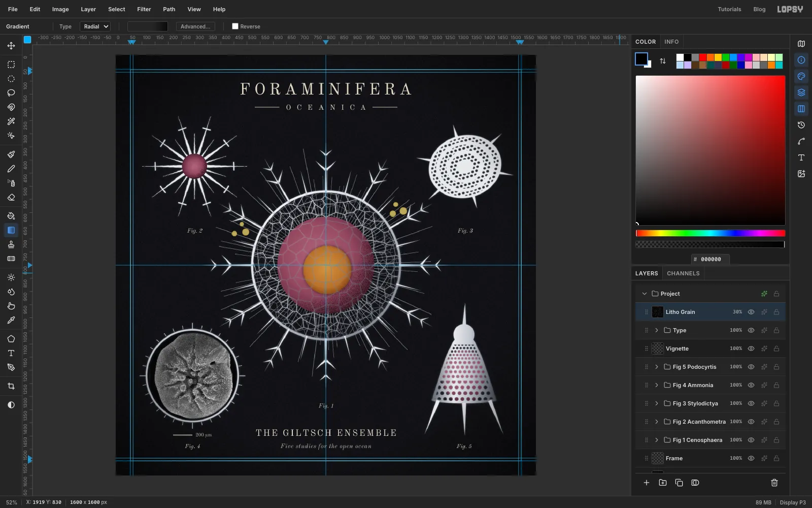Screen dimensions: 812x508
Task: Duplicate the selected layer
Action: click(x=679, y=483)
